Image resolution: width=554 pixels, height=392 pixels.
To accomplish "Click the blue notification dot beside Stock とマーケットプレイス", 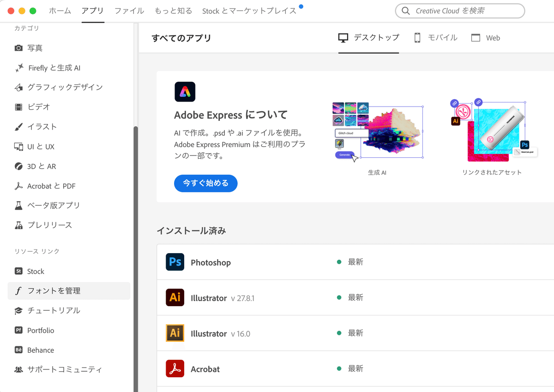I will click(301, 6).
